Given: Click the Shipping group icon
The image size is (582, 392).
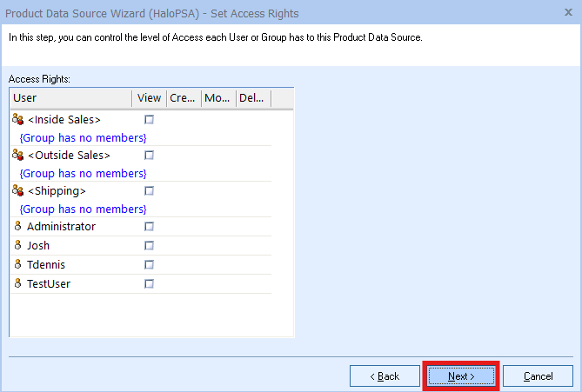Looking at the screenshot, I should pyautogui.click(x=18, y=191).
